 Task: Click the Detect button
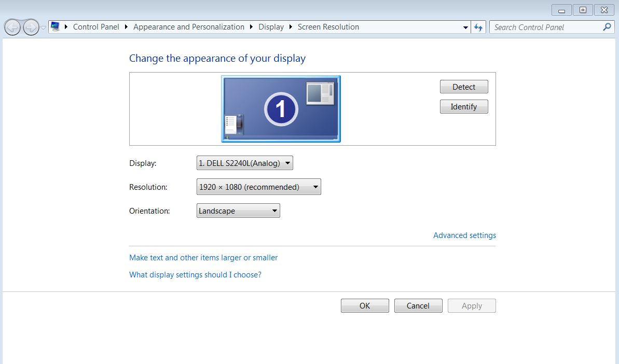tap(464, 87)
